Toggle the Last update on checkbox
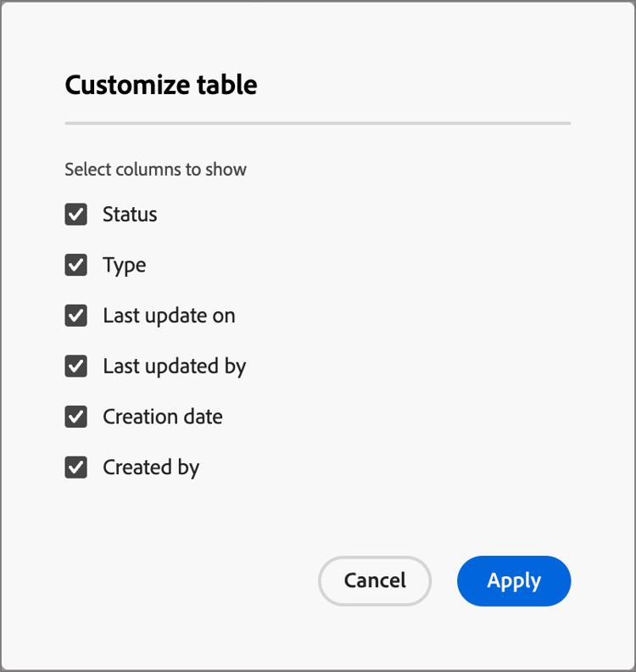Image resolution: width=636 pixels, height=672 pixels. (x=76, y=316)
